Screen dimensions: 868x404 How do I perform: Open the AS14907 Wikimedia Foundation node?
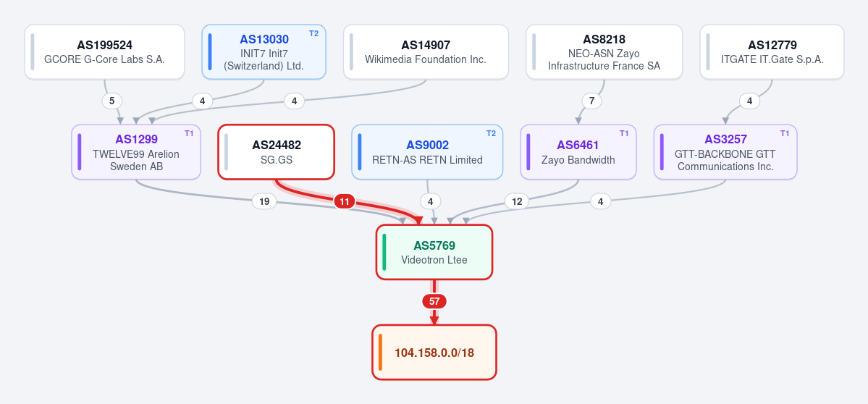[426, 52]
